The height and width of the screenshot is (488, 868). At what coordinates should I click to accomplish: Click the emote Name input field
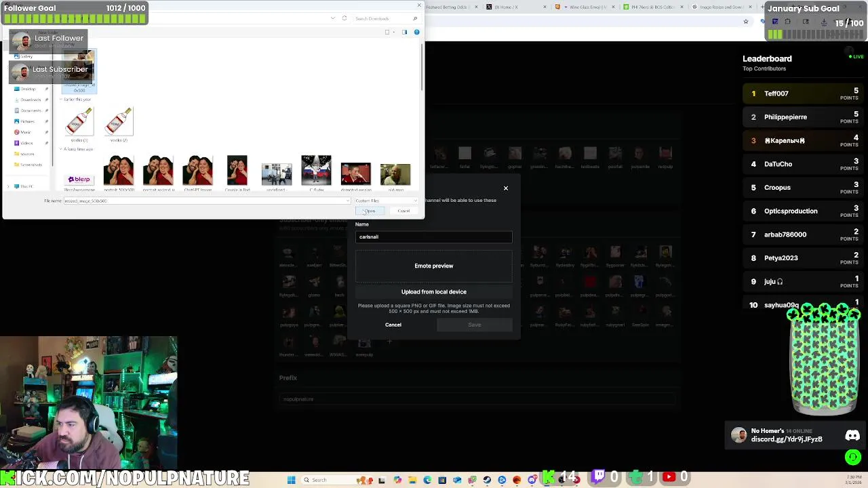[434, 237]
